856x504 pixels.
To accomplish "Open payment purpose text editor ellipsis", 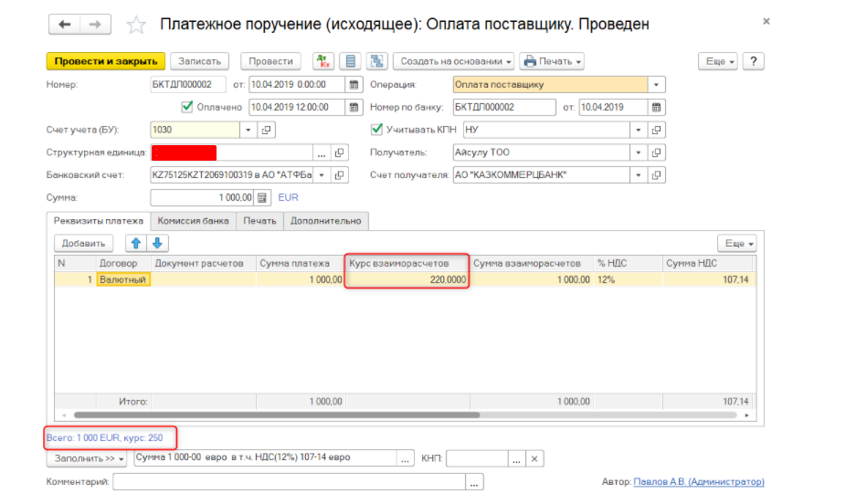I will 405,458.
